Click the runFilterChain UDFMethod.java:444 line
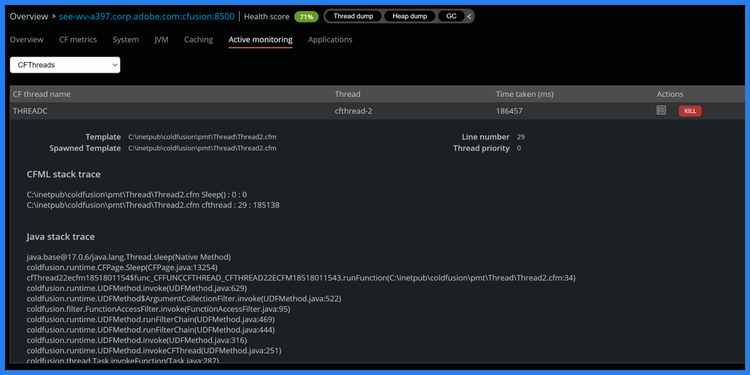Image resolution: width=750 pixels, height=375 pixels. (x=151, y=330)
